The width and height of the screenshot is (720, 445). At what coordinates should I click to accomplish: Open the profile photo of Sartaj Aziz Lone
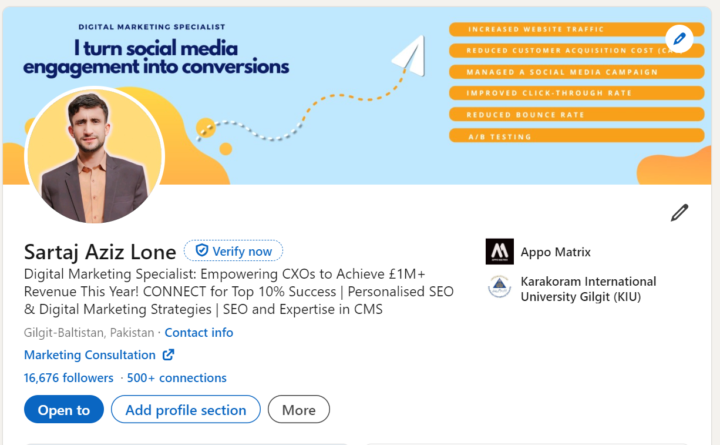95,156
